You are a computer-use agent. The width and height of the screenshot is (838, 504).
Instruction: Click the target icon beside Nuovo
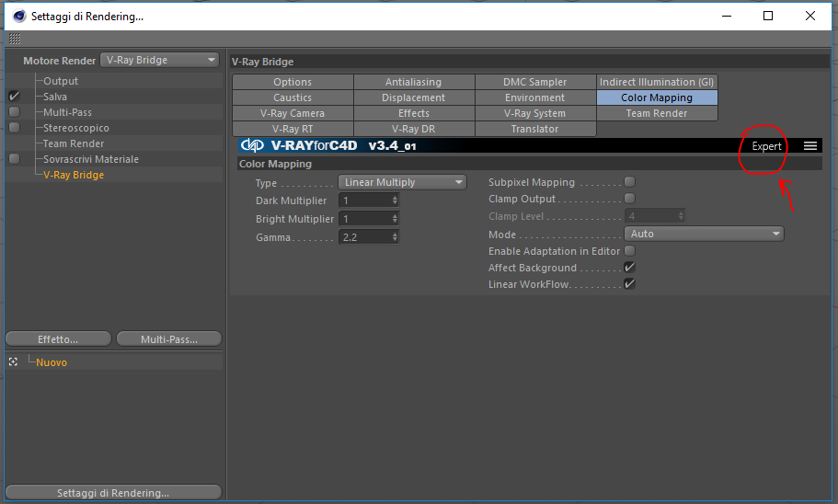14,361
